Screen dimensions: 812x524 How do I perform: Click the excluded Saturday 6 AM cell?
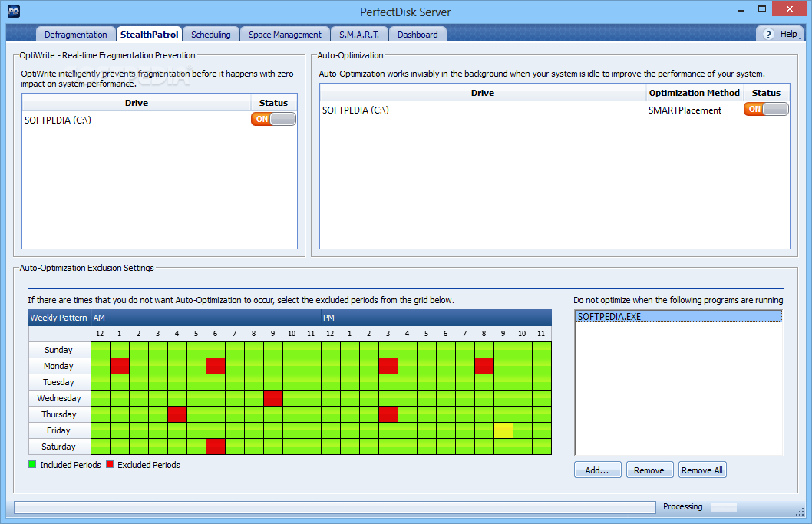(x=216, y=447)
